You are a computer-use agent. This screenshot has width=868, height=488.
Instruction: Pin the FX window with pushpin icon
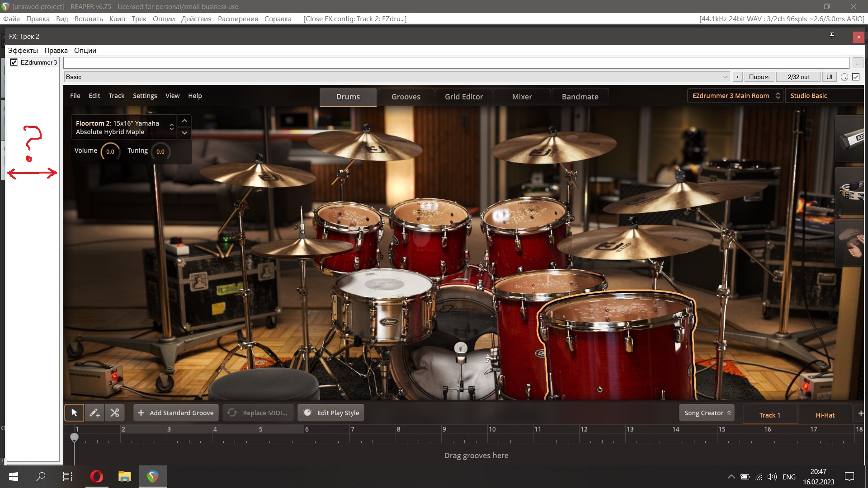click(832, 36)
